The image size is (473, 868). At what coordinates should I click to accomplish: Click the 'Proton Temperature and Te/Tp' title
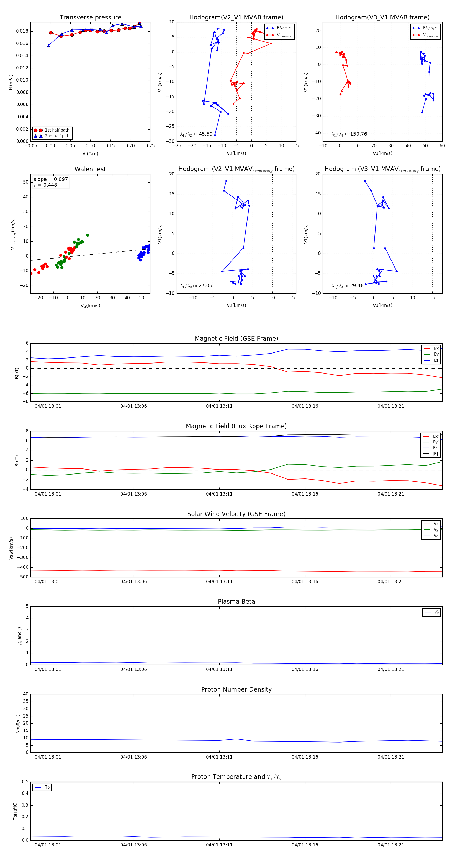tap(236, 777)
